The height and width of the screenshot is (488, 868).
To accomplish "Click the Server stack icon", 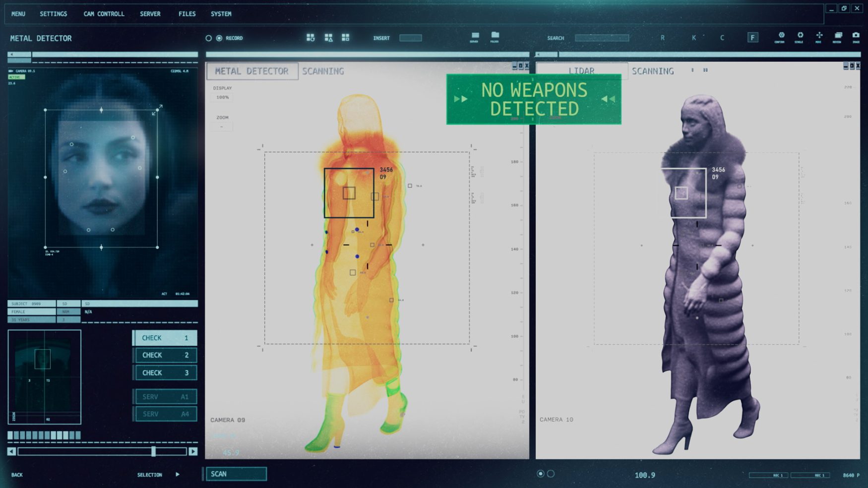I will pyautogui.click(x=475, y=36).
